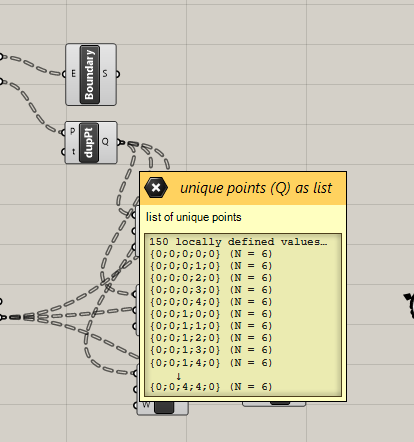Click the 150 locally defined values header
414x442 pixels.
238,242
